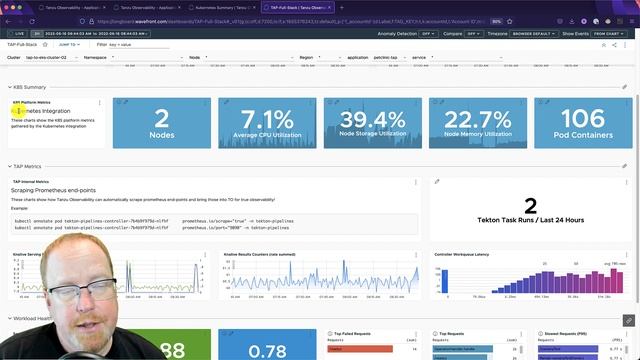This screenshot has height=360, width=640.
Task: Click floating link button at right edge
Action: (629, 320)
